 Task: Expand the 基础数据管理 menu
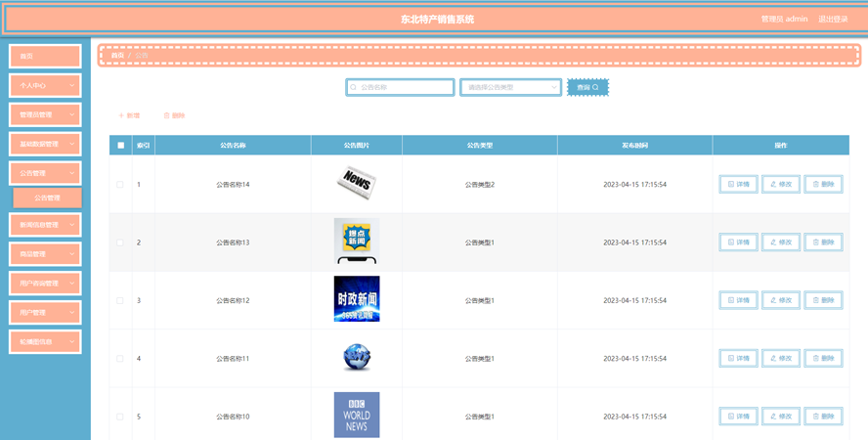45,144
